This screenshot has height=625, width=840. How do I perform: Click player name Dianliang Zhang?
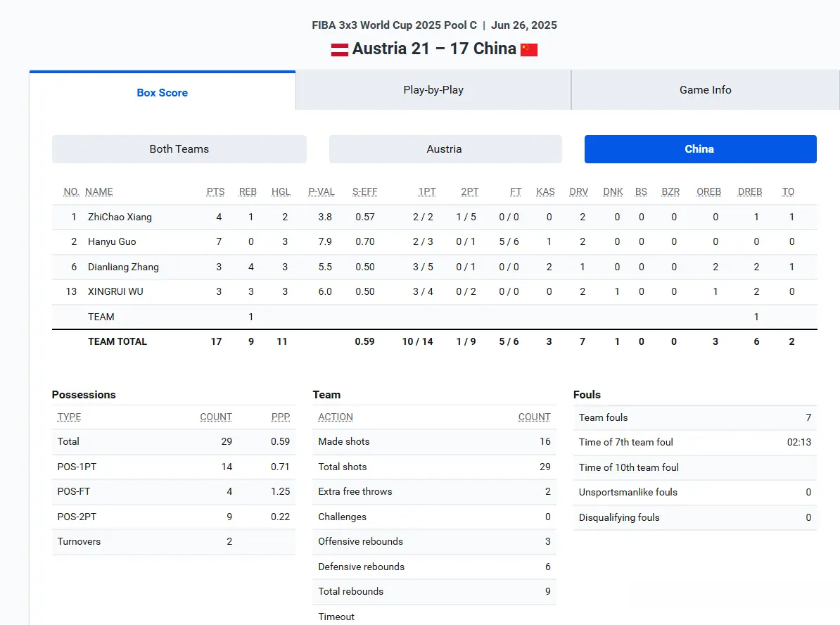pos(123,267)
